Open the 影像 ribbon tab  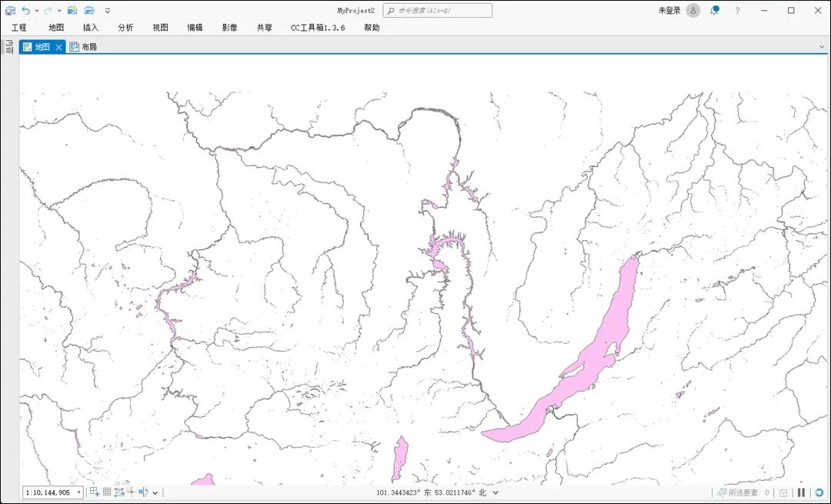coord(229,28)
